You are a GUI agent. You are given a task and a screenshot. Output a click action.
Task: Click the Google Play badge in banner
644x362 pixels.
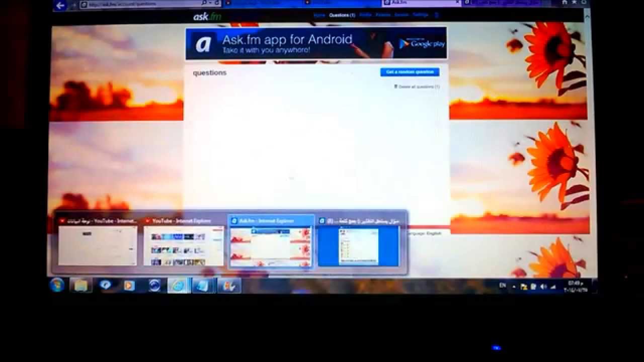pyautogui.click(x=422, y=44)
